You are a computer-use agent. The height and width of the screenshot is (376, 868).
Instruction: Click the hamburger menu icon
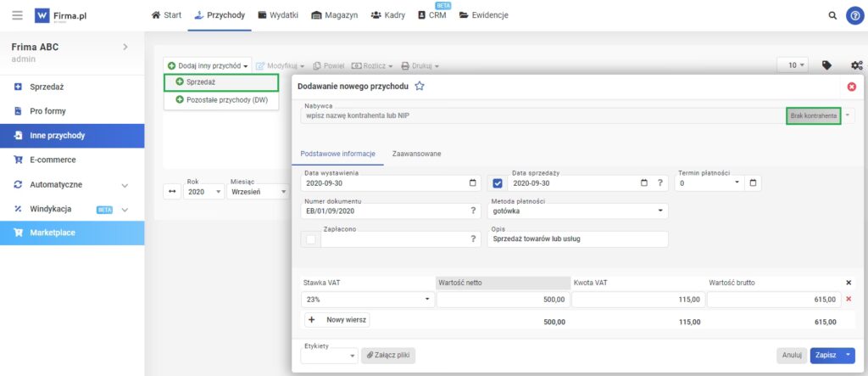click(18, 15)
